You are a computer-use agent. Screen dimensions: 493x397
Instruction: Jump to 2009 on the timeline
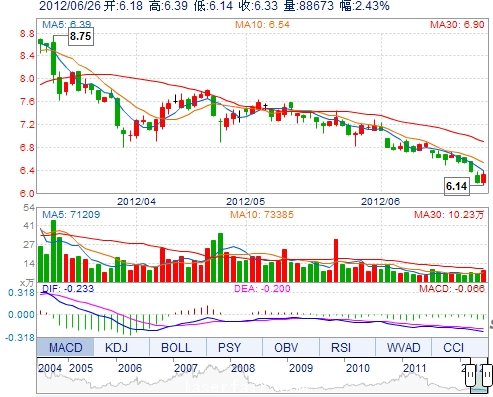click(x=301, y=368)
